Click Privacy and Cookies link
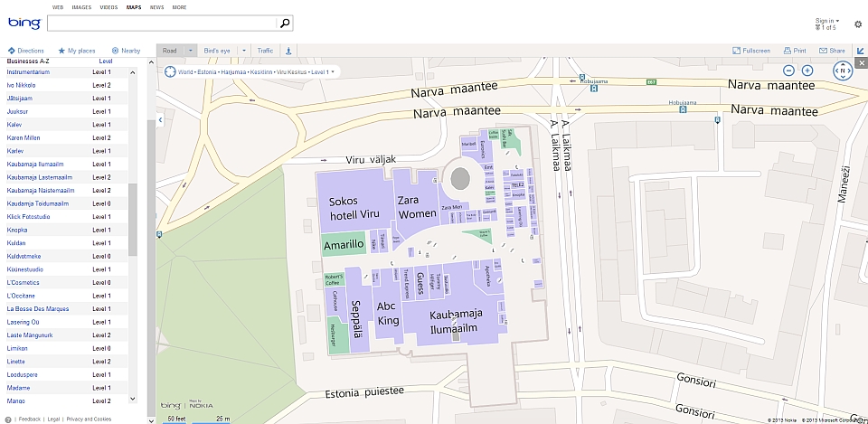This screenshot has height=424, width=868. coord(89,419)
